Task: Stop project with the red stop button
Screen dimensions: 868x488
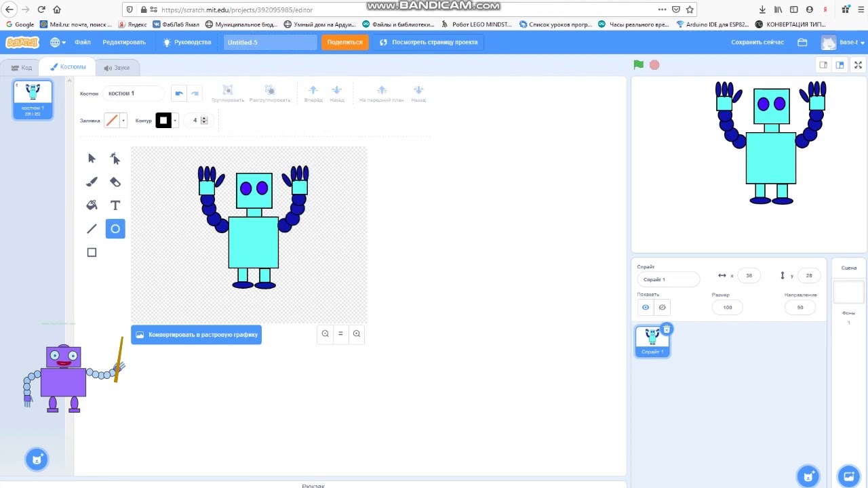Action: [654, 65]
